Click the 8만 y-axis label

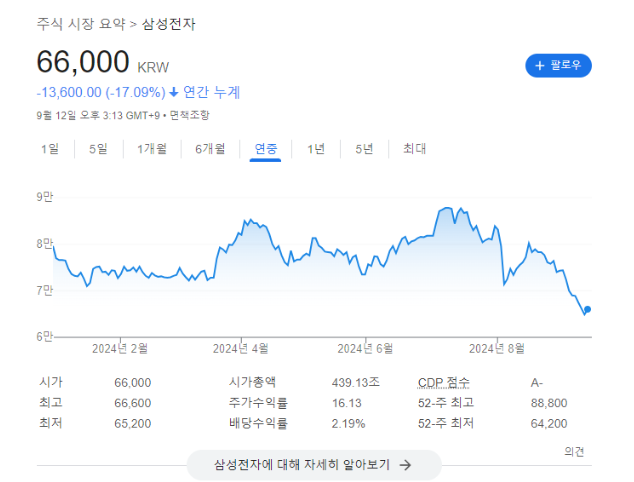click(x=44, y=244)
